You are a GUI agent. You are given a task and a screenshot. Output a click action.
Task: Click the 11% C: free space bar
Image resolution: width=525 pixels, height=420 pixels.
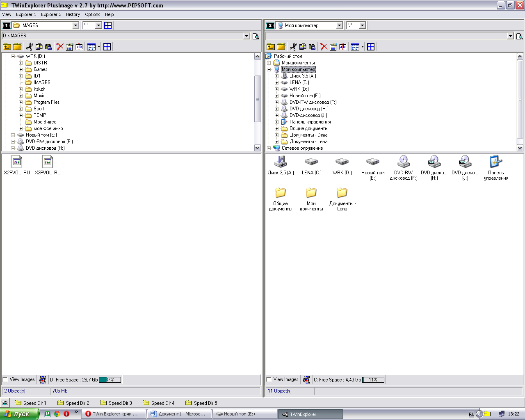point(373,380)
